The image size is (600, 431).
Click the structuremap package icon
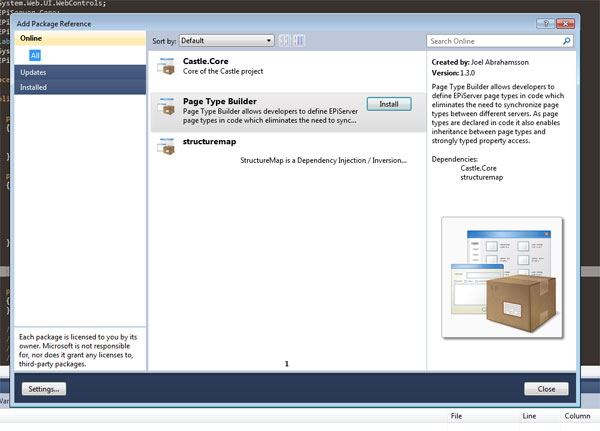click(x=166, y=146)
